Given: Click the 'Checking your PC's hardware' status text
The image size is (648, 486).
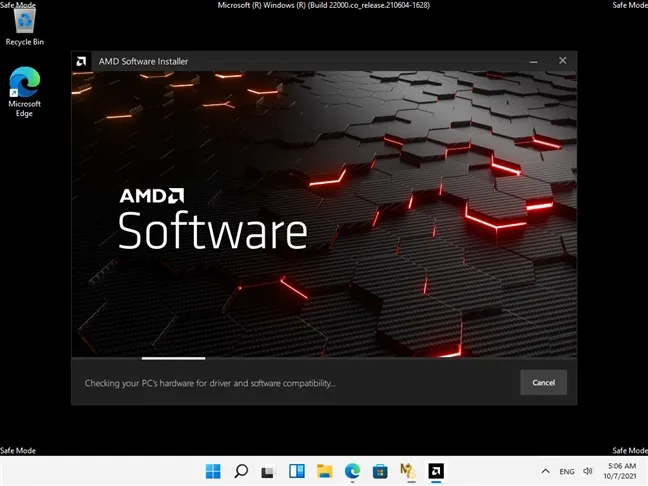Looking at the screenshot, I should point(210,383).
